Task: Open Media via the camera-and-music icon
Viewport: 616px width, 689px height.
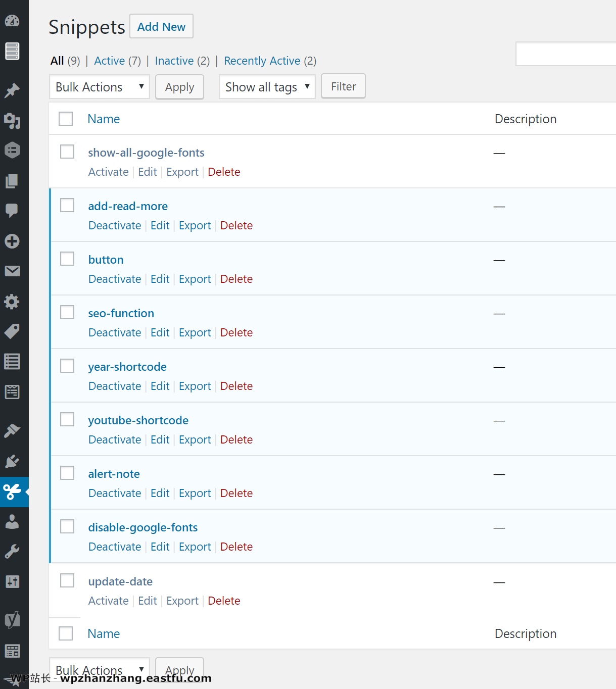Action: (x=12, y=120)
